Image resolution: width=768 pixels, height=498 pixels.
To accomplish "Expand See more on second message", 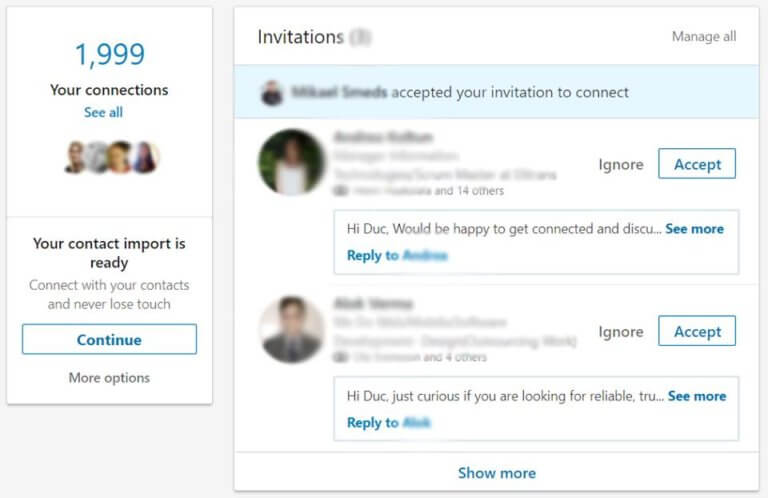I will pos(697,396).
